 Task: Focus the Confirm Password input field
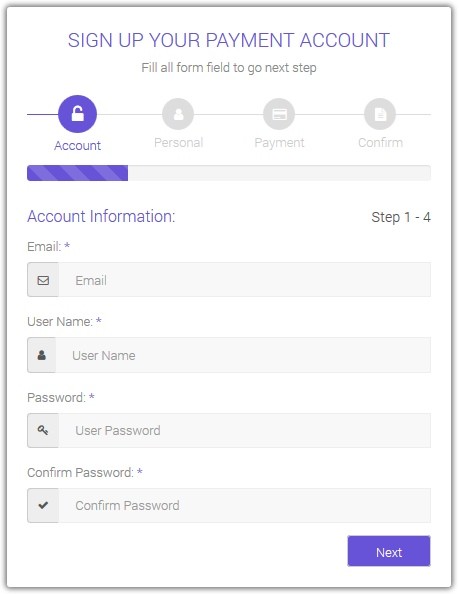click(x=245, y=505)
